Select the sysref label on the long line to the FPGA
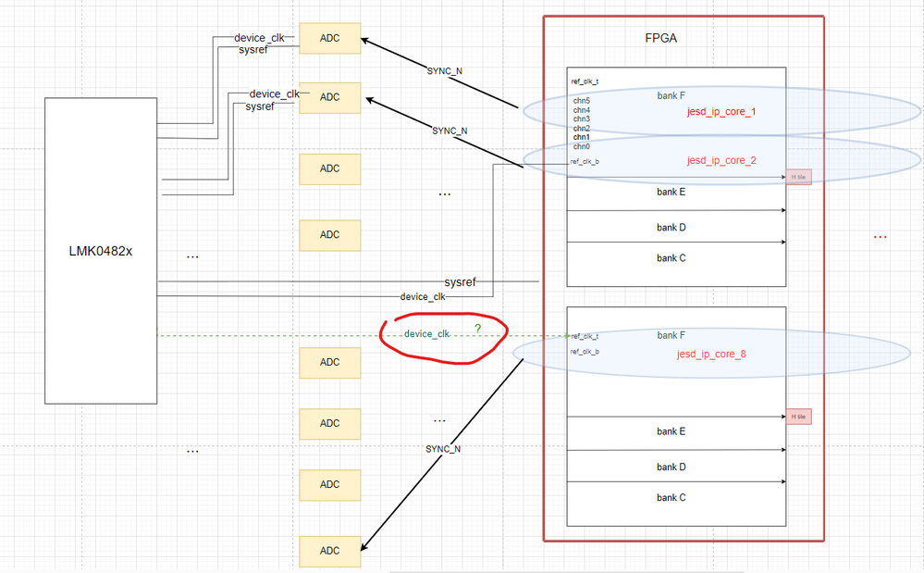Screen dimensions: 924x573 tap(461, 282)
